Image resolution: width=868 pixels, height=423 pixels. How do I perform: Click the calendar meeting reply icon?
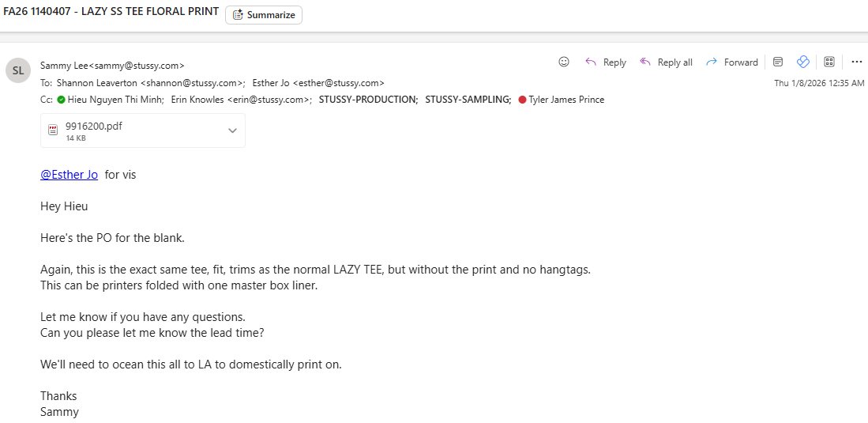(x=778, y=62)
